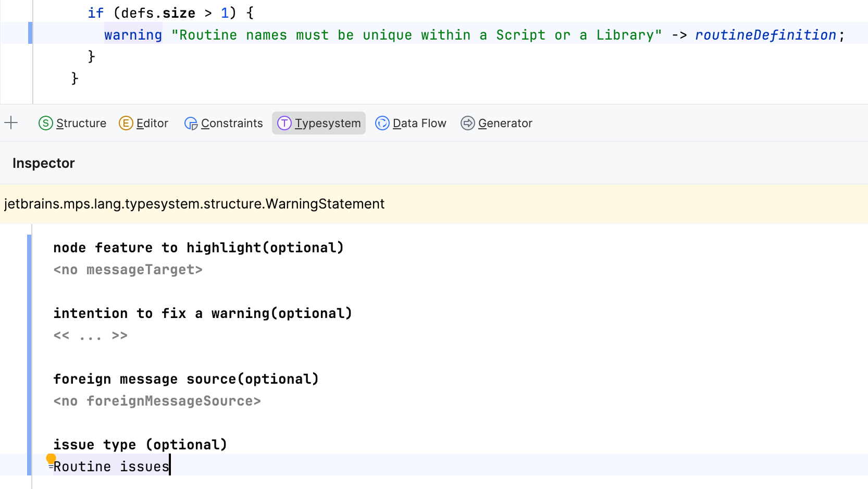Click the Editor aspect icon
This screenshot has width=868, height=489.
click(x=126, y=123)
